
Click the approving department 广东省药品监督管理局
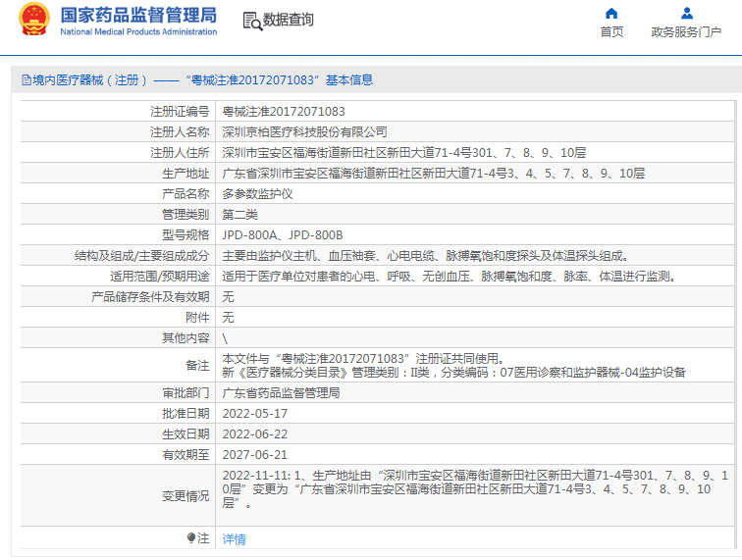pos(281,393)
